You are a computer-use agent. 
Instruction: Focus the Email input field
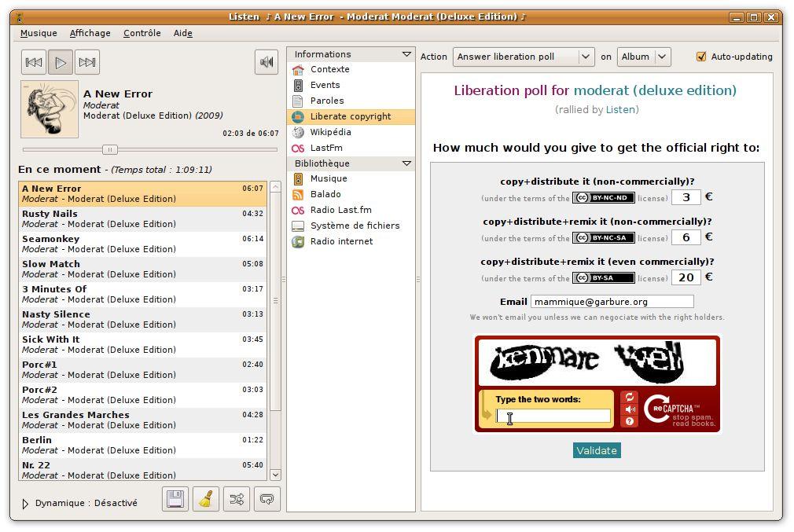pos(612,302)
